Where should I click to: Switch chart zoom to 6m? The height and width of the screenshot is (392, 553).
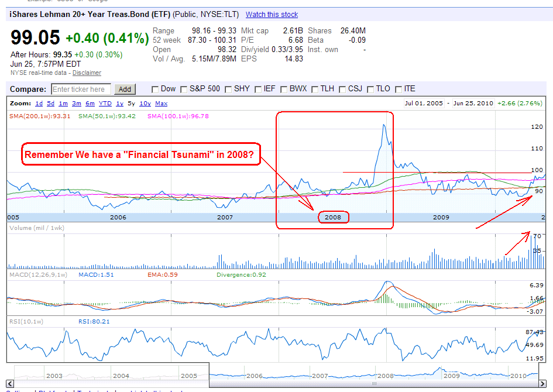tap(90, 104)
